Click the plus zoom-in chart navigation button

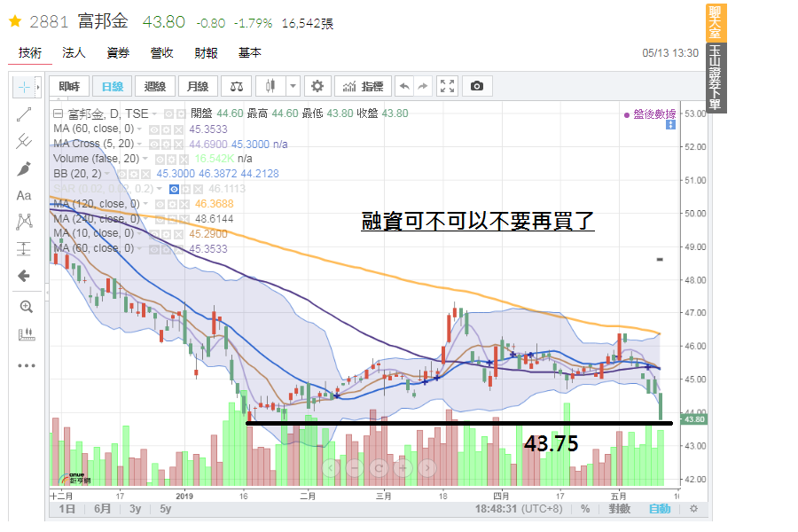coord(403,467)
